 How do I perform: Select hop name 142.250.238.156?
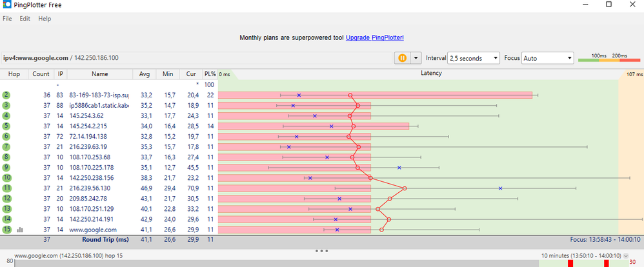[90, 178]
